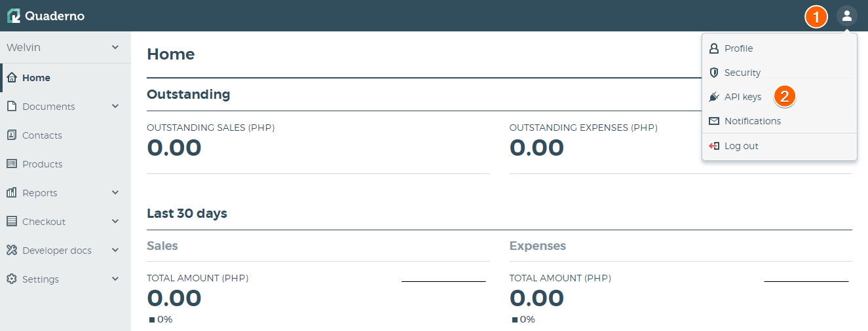Click the Developer docs tools icon
This screenshot has width=868, height=331.
(11, 251)
